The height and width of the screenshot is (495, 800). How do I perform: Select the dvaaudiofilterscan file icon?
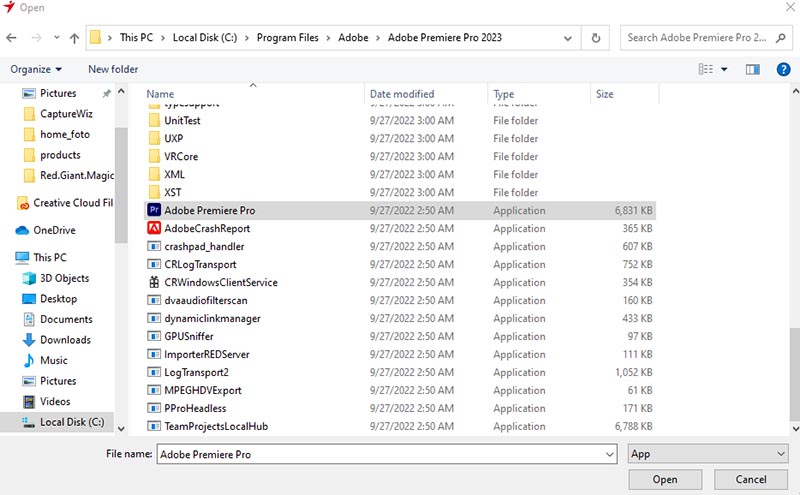tap(154, 300)
